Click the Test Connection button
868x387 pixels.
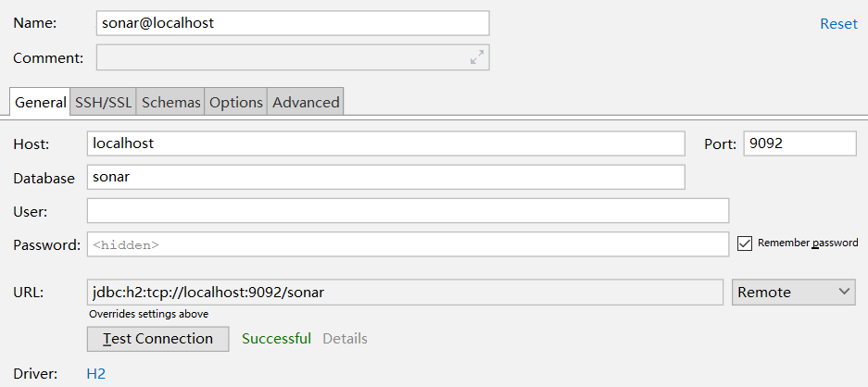(x=157, y=339)
